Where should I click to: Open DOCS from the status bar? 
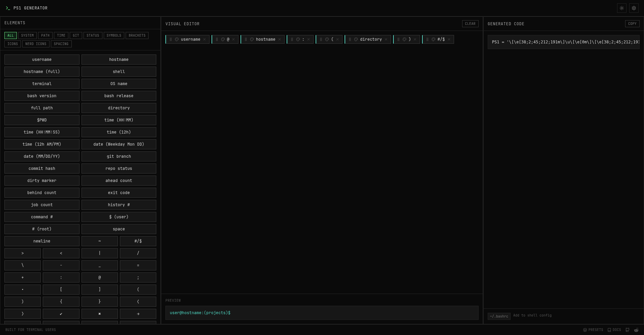point(614,330)
